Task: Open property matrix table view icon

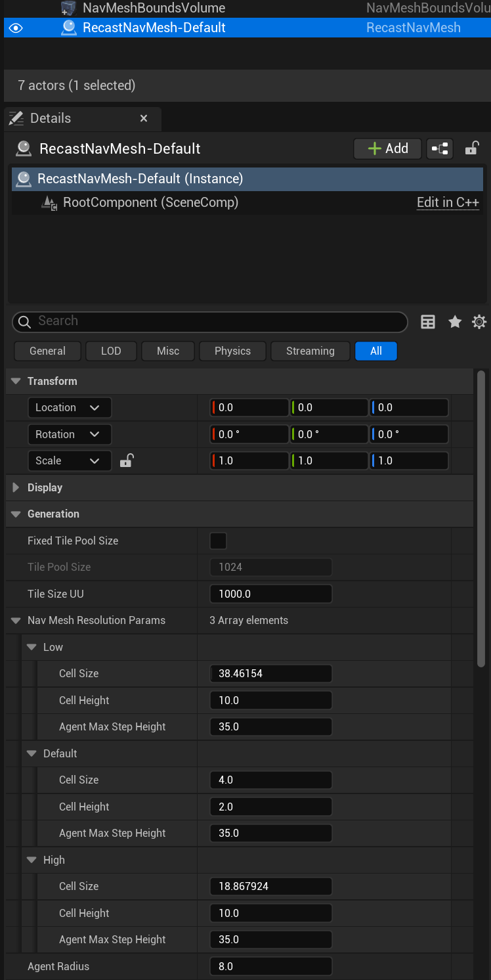Action: [428, 322]
